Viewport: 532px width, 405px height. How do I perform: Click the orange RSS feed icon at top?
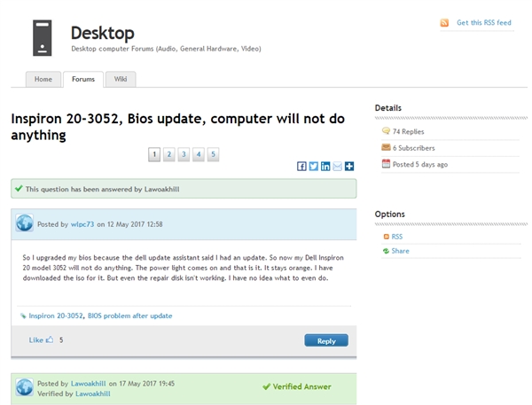point(445,23)
